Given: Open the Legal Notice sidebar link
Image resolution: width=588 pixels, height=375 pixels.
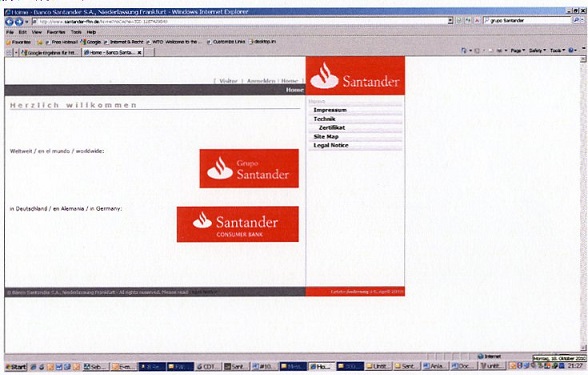Looking at the screenshot, I should point(331,145).
